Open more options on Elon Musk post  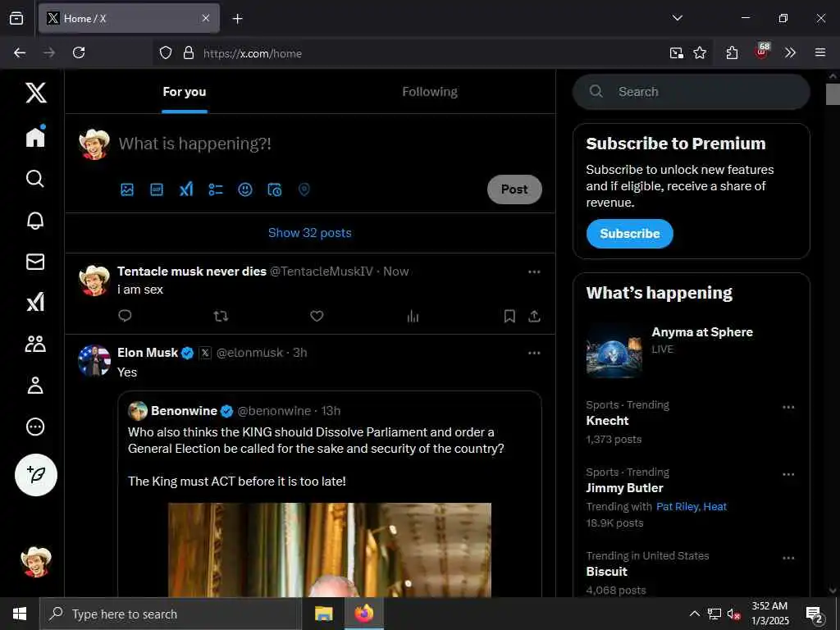(x=534, y=353)
